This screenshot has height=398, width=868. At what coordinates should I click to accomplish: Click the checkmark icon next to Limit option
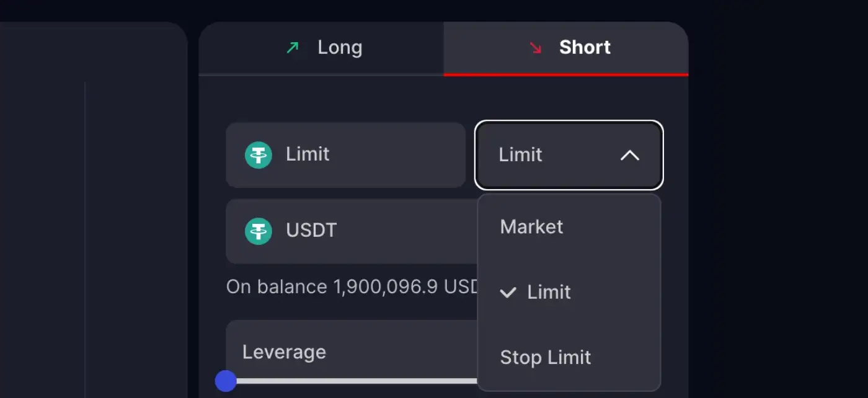[508, 293]
